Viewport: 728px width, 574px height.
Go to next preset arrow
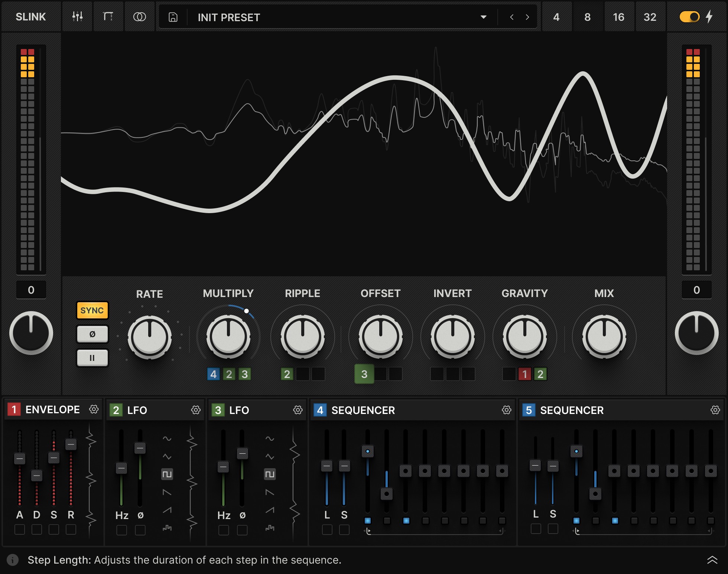point(527,17)
